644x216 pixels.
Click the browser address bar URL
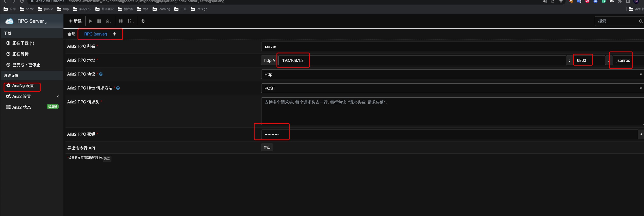pos(146,1)
